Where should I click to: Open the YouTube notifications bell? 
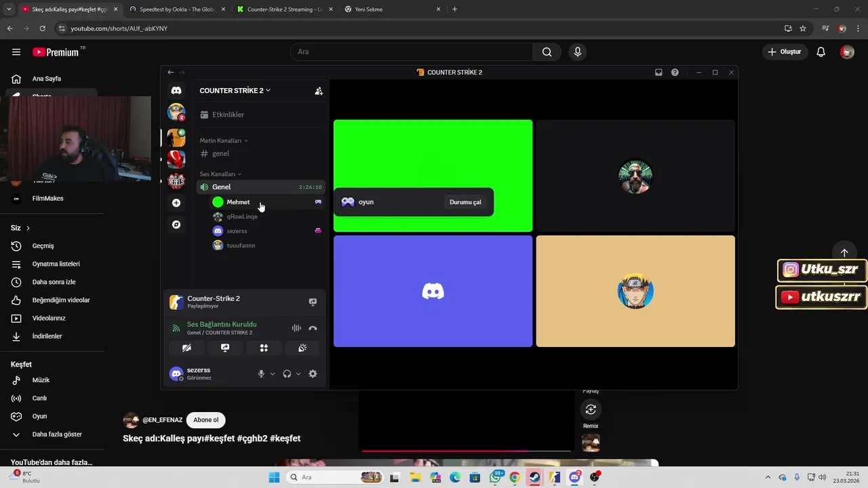tap(821, 52)
